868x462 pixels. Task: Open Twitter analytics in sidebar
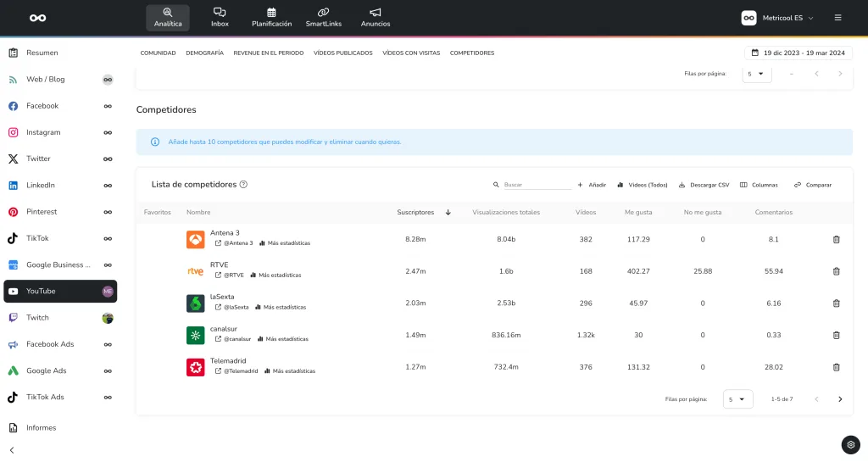point(60,159)
